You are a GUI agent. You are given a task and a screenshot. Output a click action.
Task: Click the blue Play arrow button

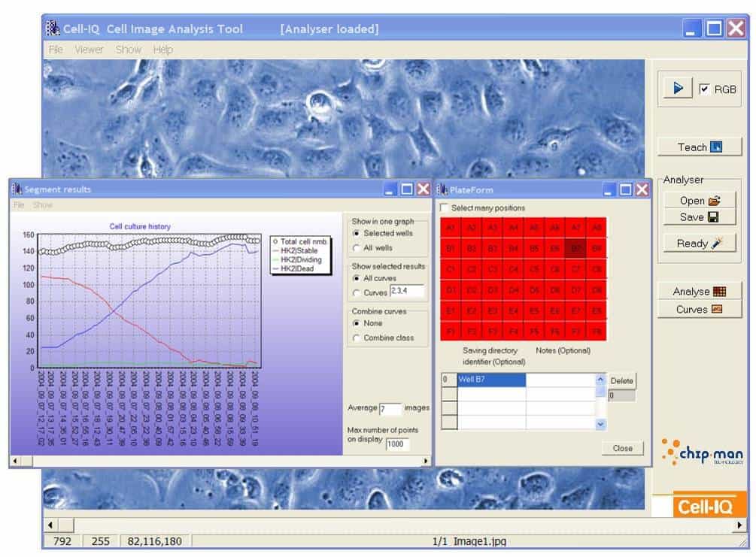pyautogui.click(x=678, y=88)
